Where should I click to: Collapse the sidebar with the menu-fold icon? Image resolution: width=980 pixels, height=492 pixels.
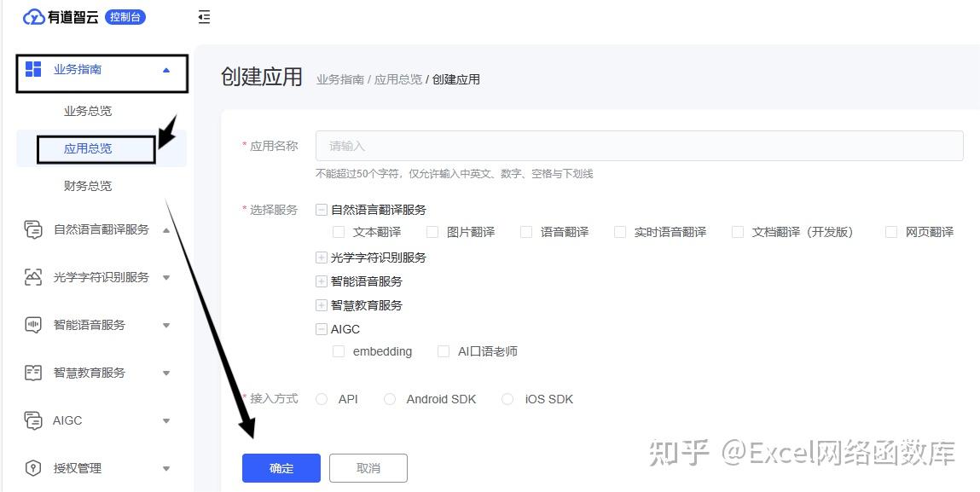pyautogui.click(x=205, y=18)
